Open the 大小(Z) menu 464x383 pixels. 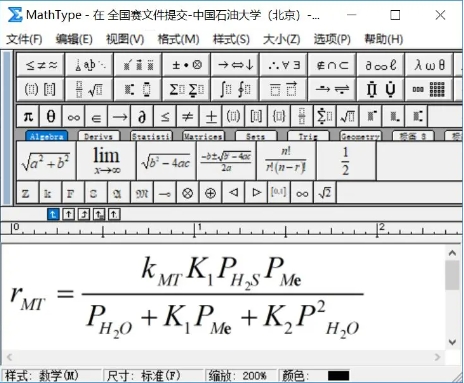coord(282,39)
